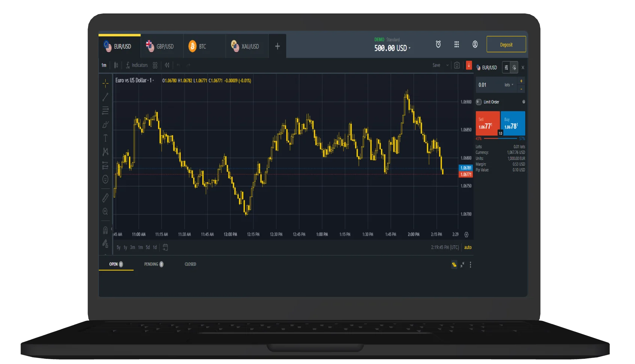Open the emoji icons tool

click(x=105, y=179)
